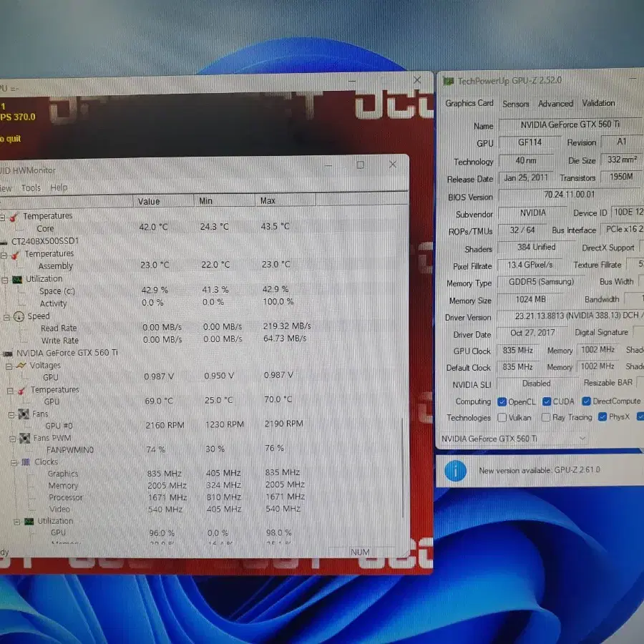Open the Help menu in HWMonitor
The image size is (644, 644).
[x=59, y=187]
